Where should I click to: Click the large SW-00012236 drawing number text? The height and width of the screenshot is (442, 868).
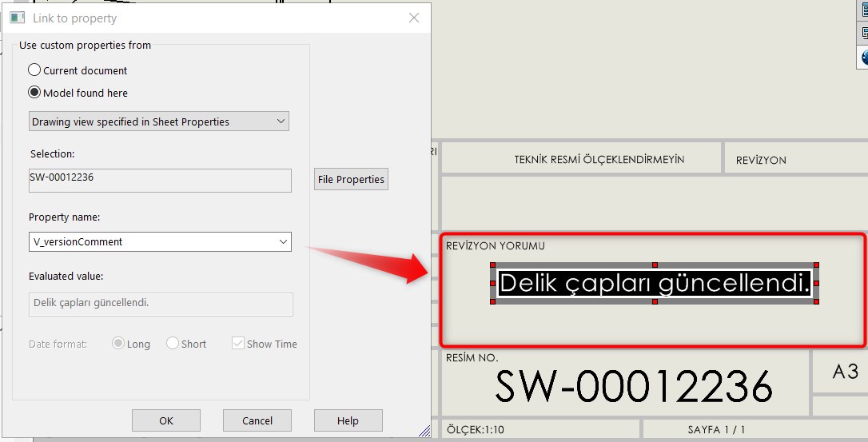[633, 386]
